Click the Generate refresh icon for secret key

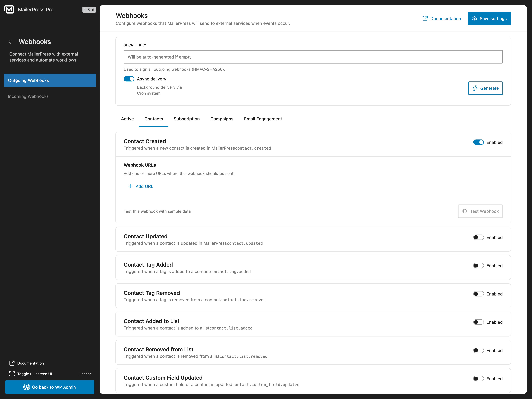coord(475,88)
